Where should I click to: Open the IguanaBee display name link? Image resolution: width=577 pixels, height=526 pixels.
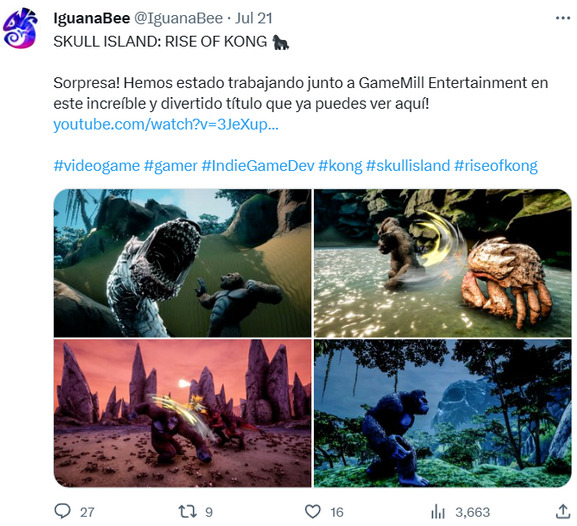pyautogui.click(x=92, y=18)
